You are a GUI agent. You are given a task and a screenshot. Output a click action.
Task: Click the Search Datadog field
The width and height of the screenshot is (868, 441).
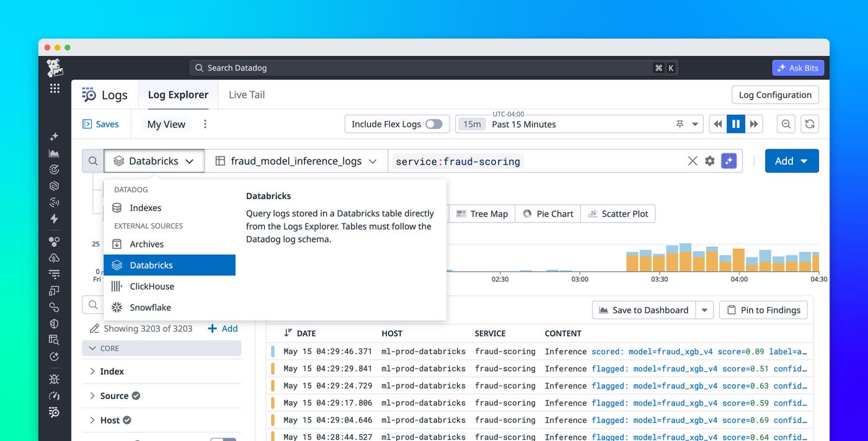(433, 68)
